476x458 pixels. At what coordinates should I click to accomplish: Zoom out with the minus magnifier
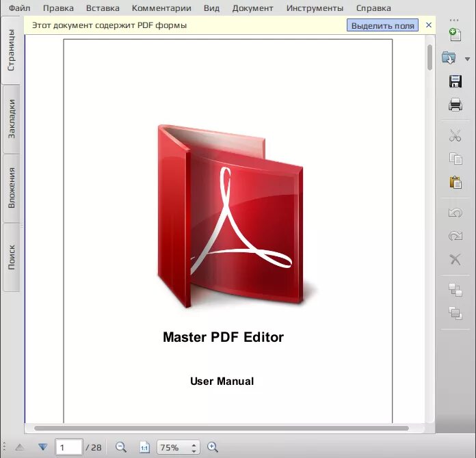(x=121, y=447)
